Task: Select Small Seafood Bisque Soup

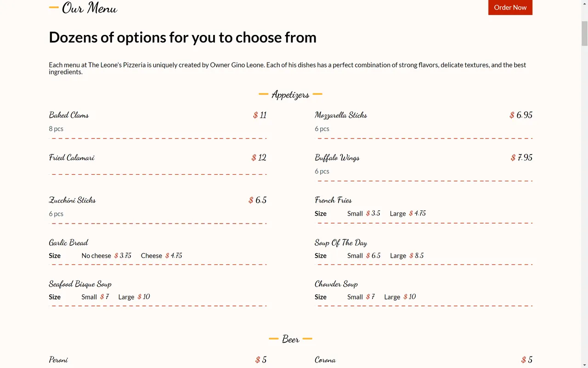Action: click(x=89, y=297)
